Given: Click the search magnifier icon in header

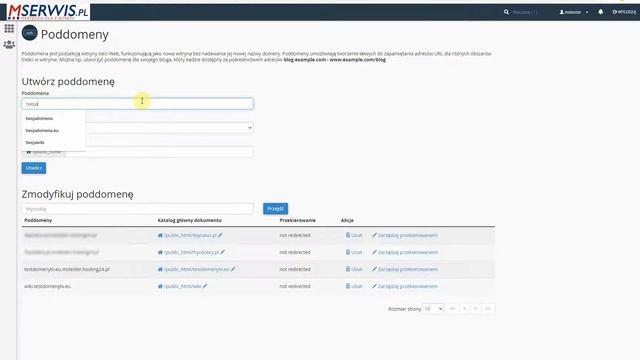Looking at the screenshot, I should pyautogui.click(x=506, y=12).
